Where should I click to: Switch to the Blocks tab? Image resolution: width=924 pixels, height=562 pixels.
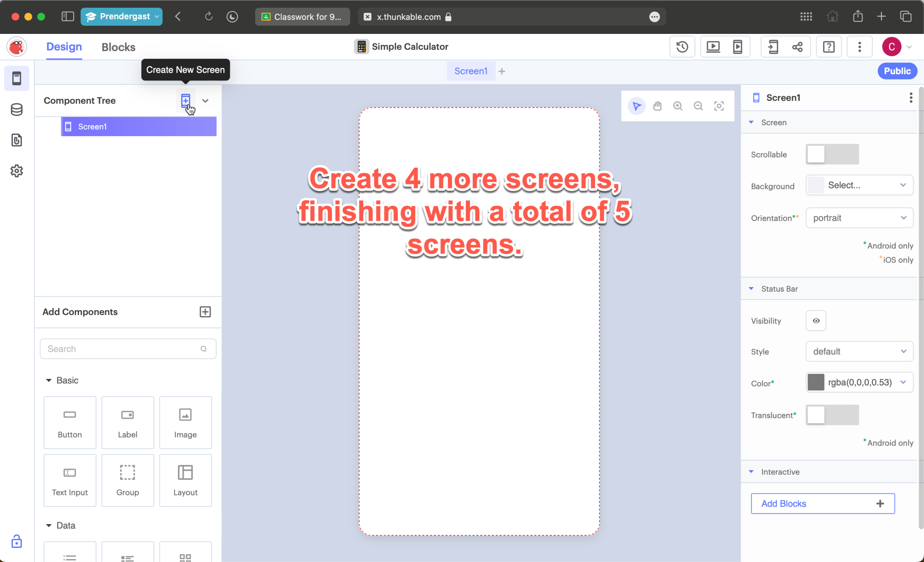click(x=118, y=47)
